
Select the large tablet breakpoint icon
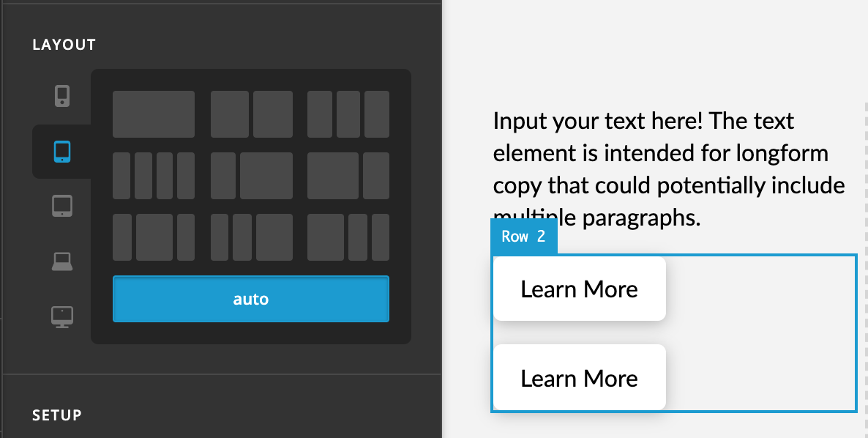coord(62,206)
